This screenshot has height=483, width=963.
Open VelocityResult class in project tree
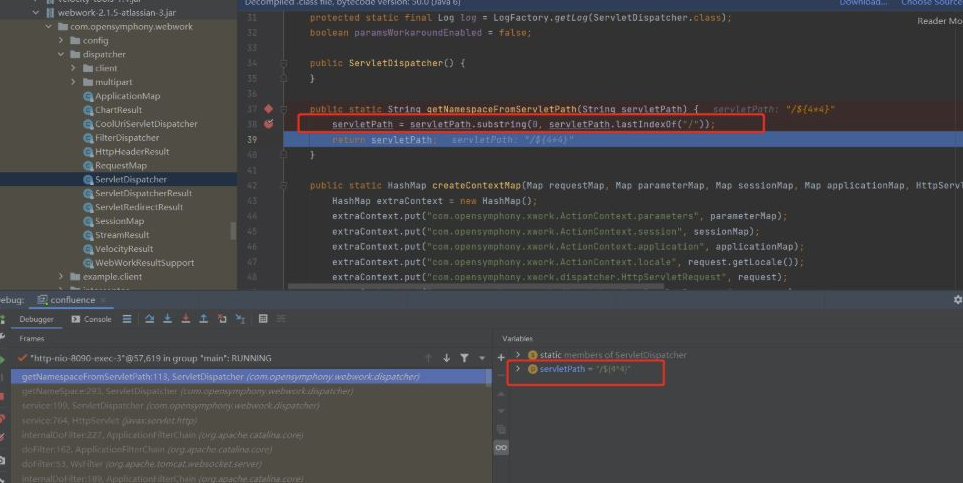pyautogui.click(x=123, y=249)
